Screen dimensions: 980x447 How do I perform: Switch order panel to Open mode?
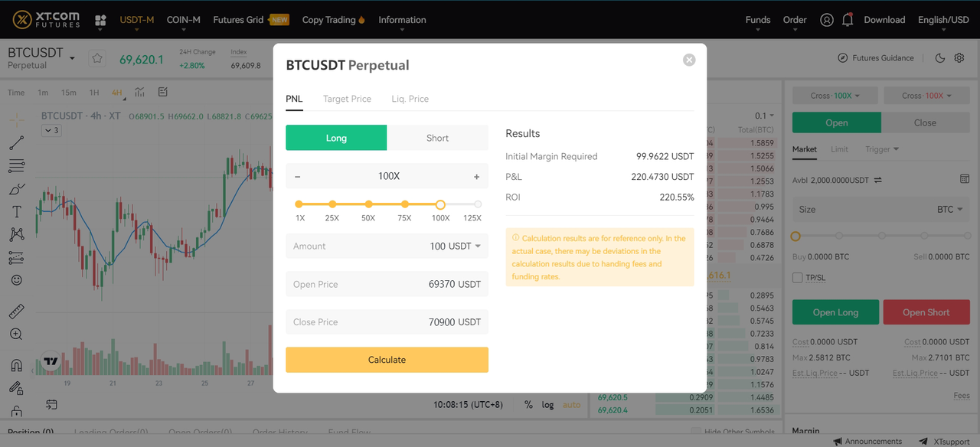tap(837, 122)
